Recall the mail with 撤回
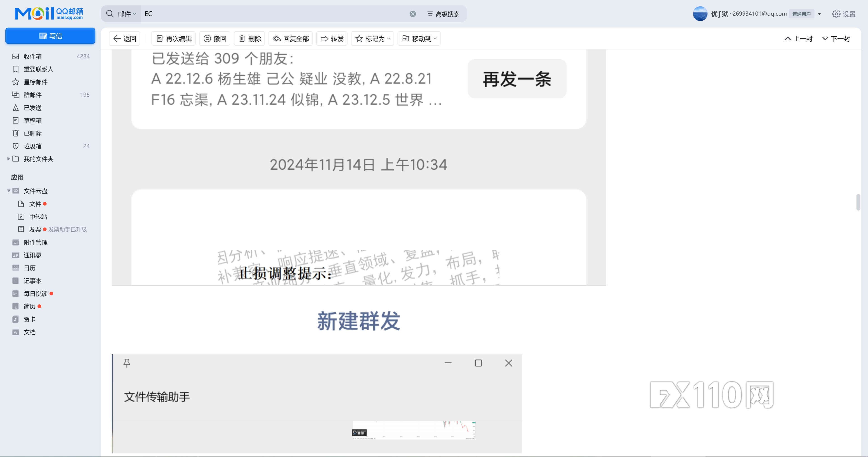The height and width of the screenshot is (457, 868). [x=215, y=39]
